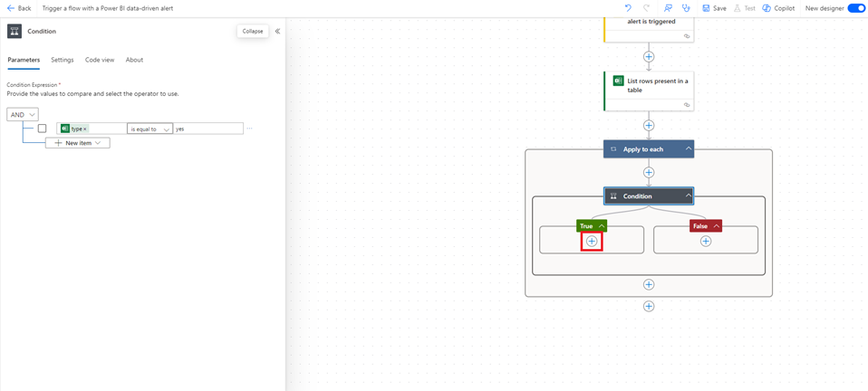Go Back to the previous page
Viewport: 868px width, 391px height.
pos(19,8)
